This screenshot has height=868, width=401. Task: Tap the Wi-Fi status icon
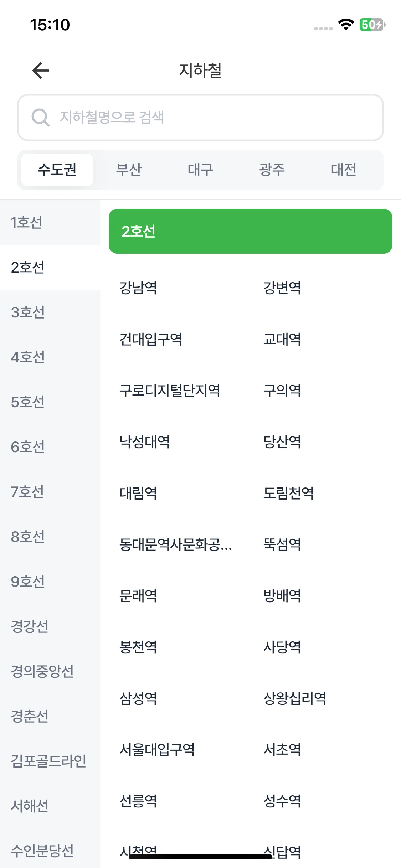(346, 25)
